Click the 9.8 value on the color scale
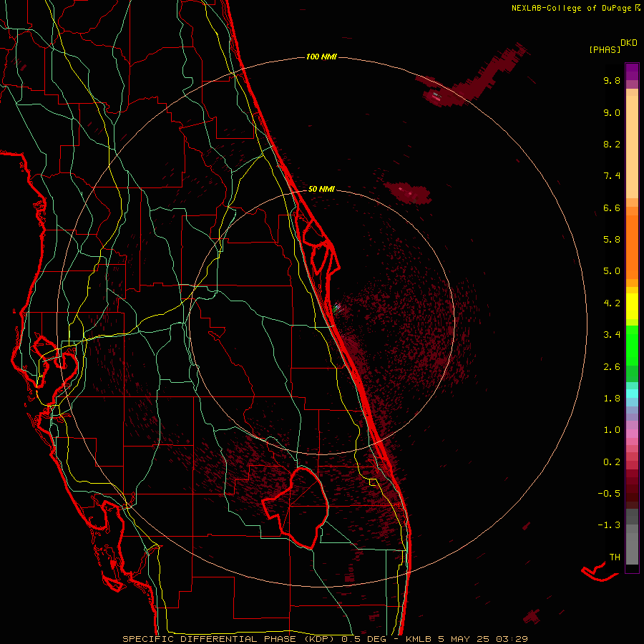 coord(612,80)
